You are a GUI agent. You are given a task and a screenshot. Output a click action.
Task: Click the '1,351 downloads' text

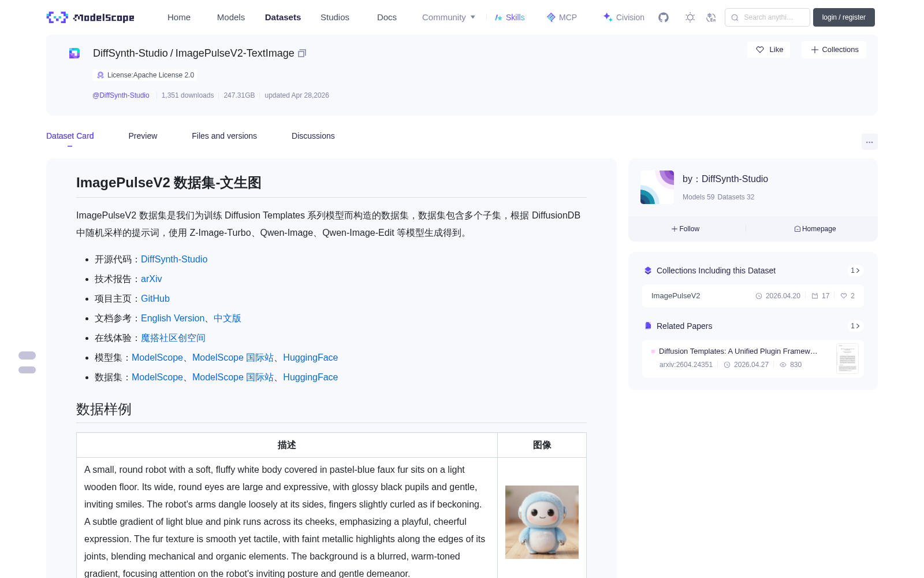[x=188, y=95]
